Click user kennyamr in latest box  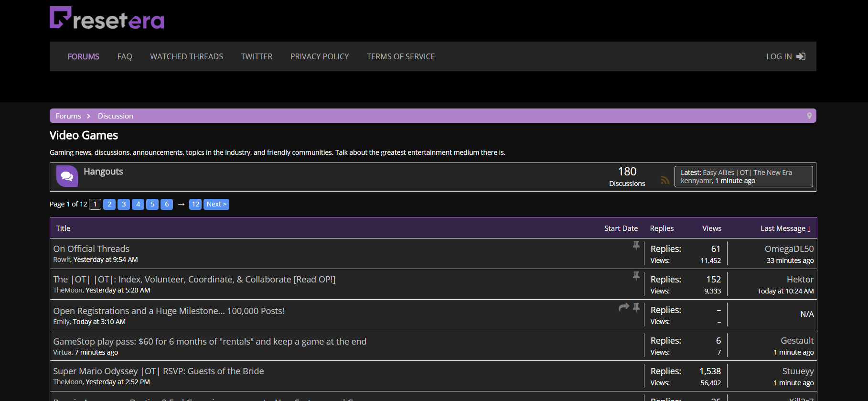tap(697, 181)
